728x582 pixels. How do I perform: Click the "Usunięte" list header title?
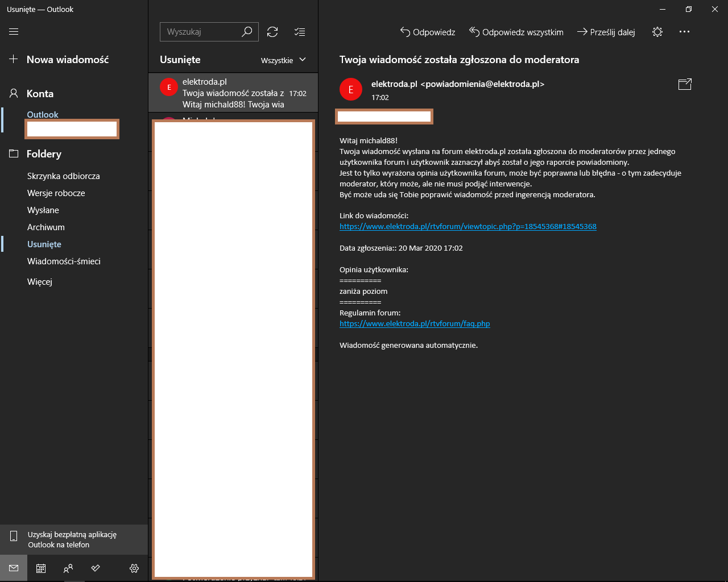click(180, 60)
